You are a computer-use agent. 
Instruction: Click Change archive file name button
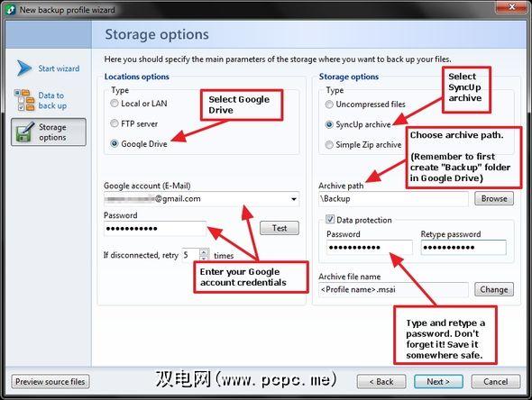click(x=493, y=289)
